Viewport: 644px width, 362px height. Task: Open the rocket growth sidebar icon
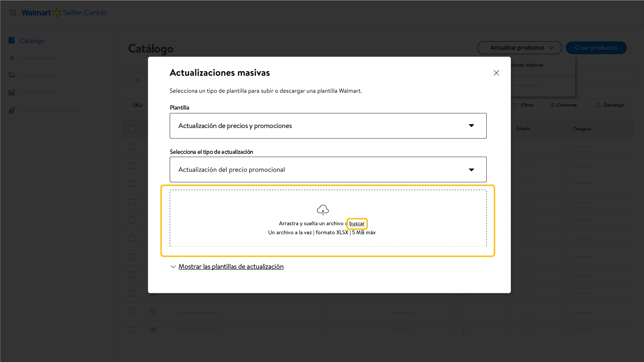point(12,110)
